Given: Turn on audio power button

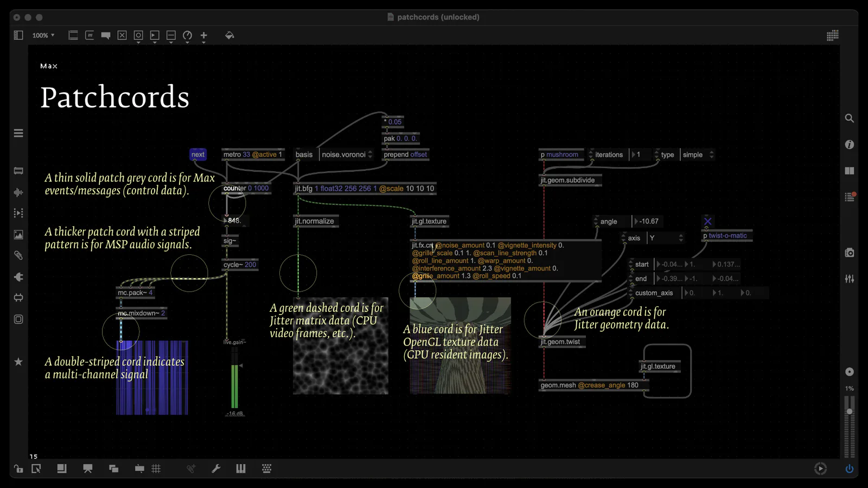Looking at the screenshot, I should pos(850,468).
